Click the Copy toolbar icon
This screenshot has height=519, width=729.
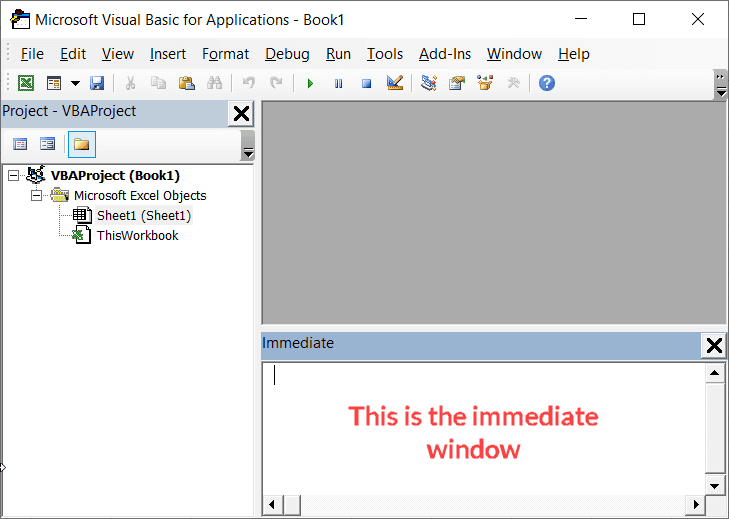159,83
